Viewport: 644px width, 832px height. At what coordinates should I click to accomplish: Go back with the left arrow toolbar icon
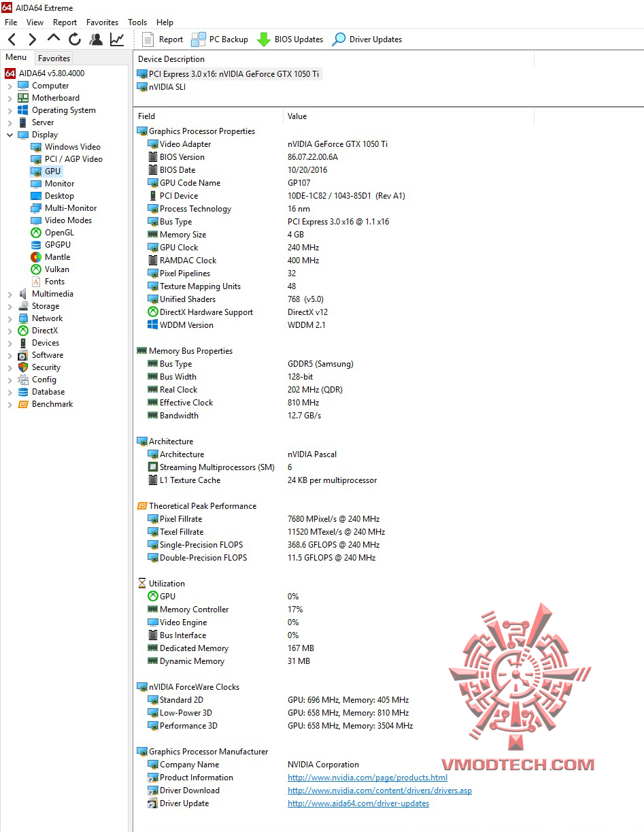(x=12, y=39)
